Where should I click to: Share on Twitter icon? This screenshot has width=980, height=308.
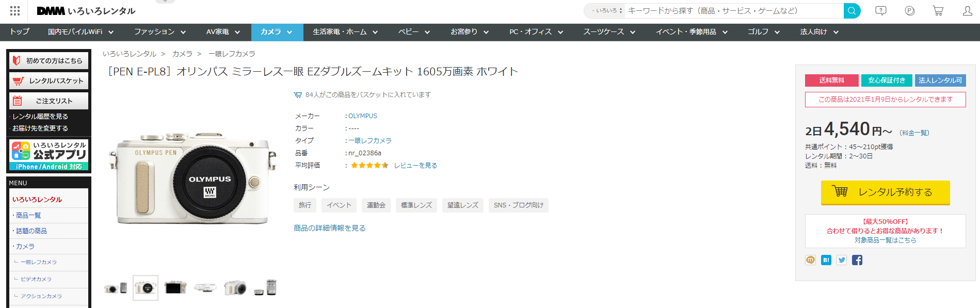click(x=842, y=260)
